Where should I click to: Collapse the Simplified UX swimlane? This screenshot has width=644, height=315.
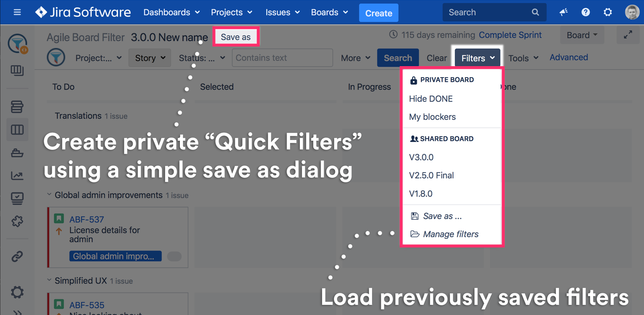[x=49, y=280]
